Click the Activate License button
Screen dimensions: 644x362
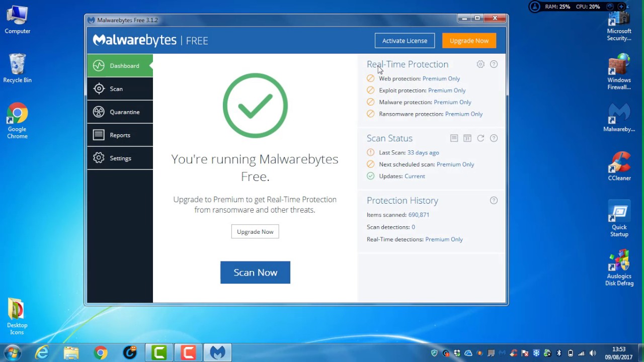[405, 41]
